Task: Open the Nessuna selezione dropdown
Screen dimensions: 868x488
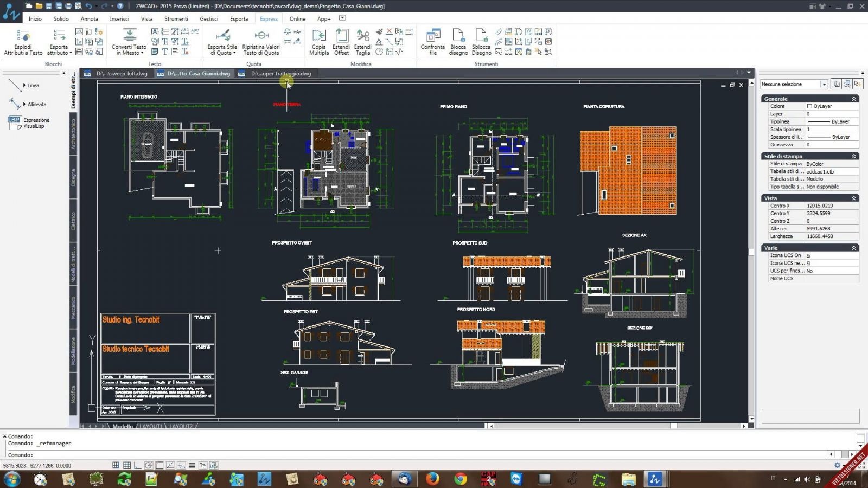Action: tap(824, 84)
